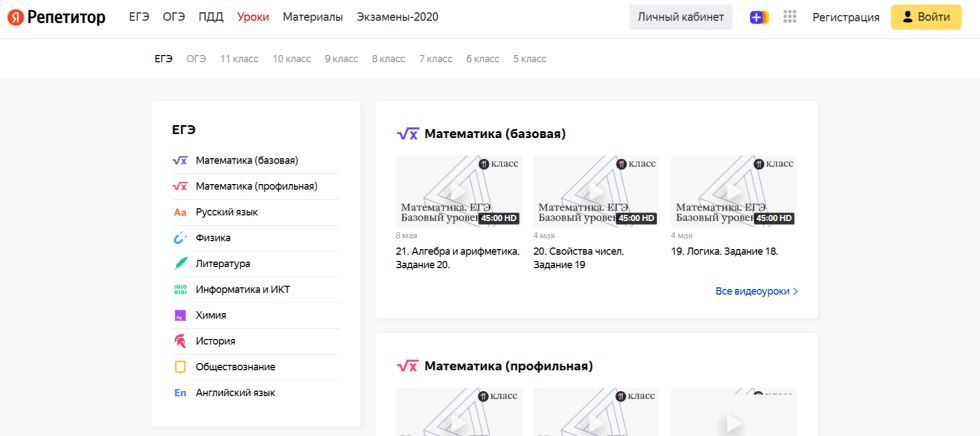Open lesson title 19. Логика. Задание 18

click(724, 252)
